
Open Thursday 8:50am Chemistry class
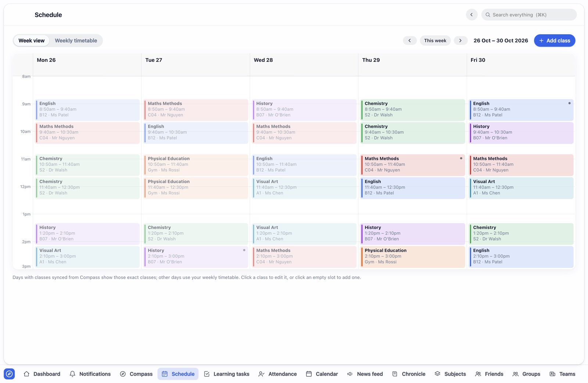pos(413,110)
